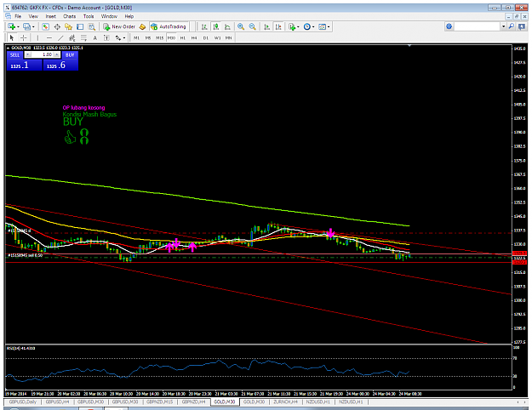The image size is (532, 410).
Task: Switch timeframe to M1
Action: [136, 38]
